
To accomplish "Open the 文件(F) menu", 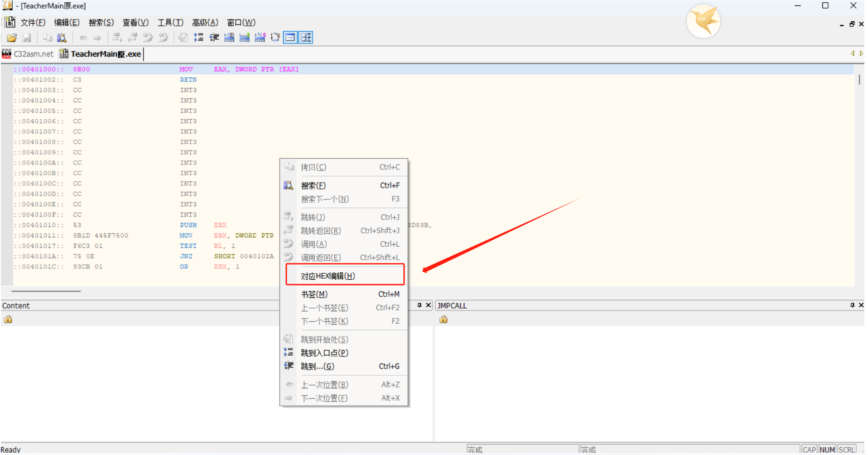I will [x=33, y=23].
